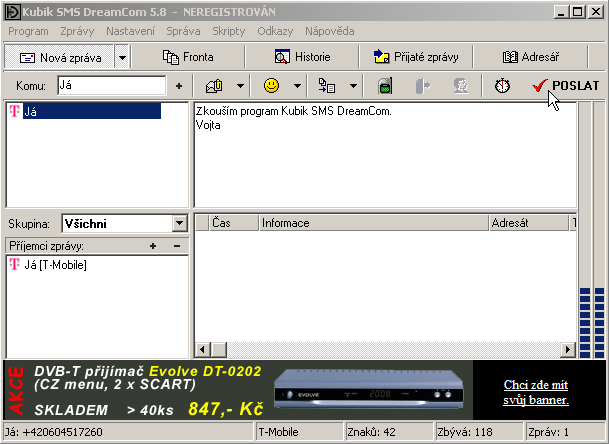Open the Nápověda menu
This screenshot has height=444, width=609.
pyautogui.click(x=329, y=31)
